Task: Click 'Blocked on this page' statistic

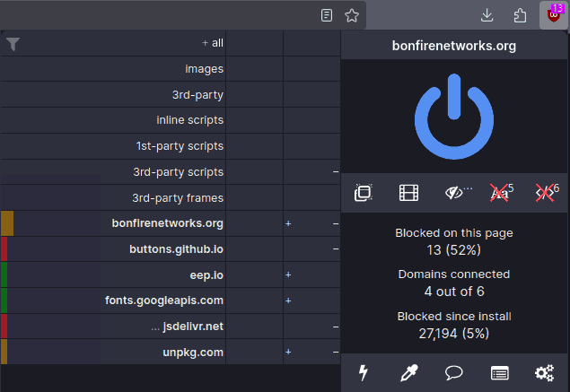Action: point(454,241)
